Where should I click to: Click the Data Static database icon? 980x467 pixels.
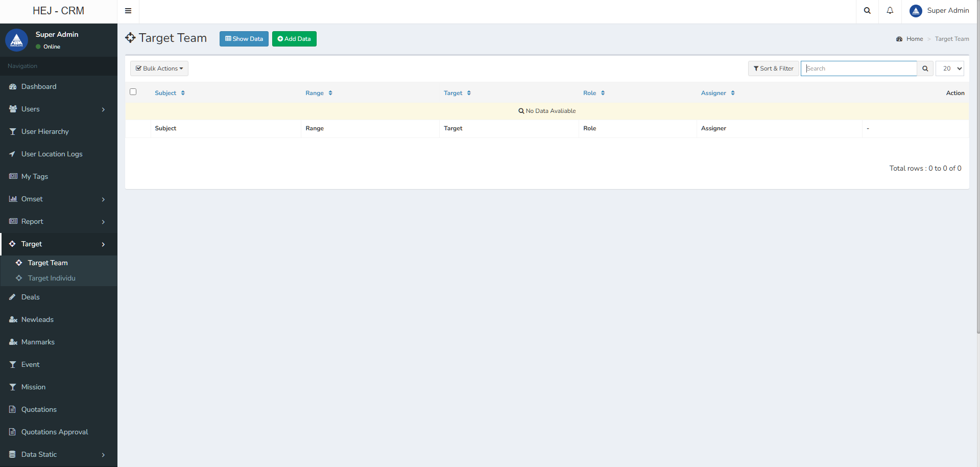12,454
